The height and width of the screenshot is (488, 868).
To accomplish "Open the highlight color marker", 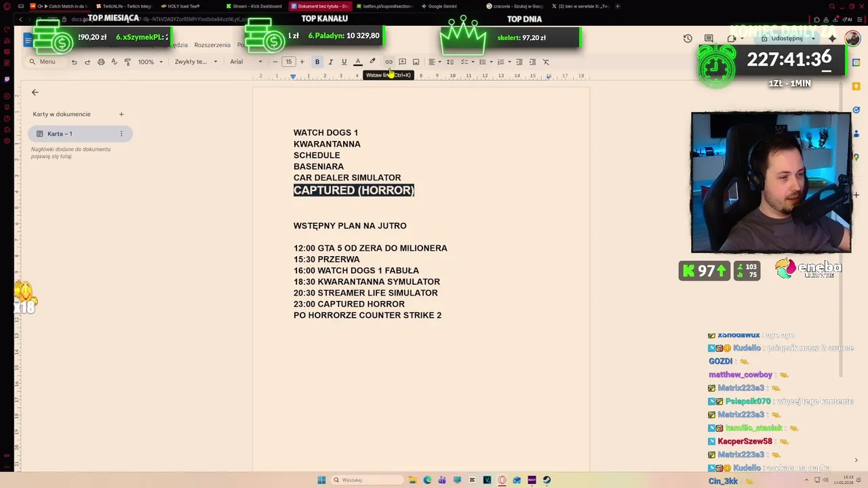I will click(372, 62).
